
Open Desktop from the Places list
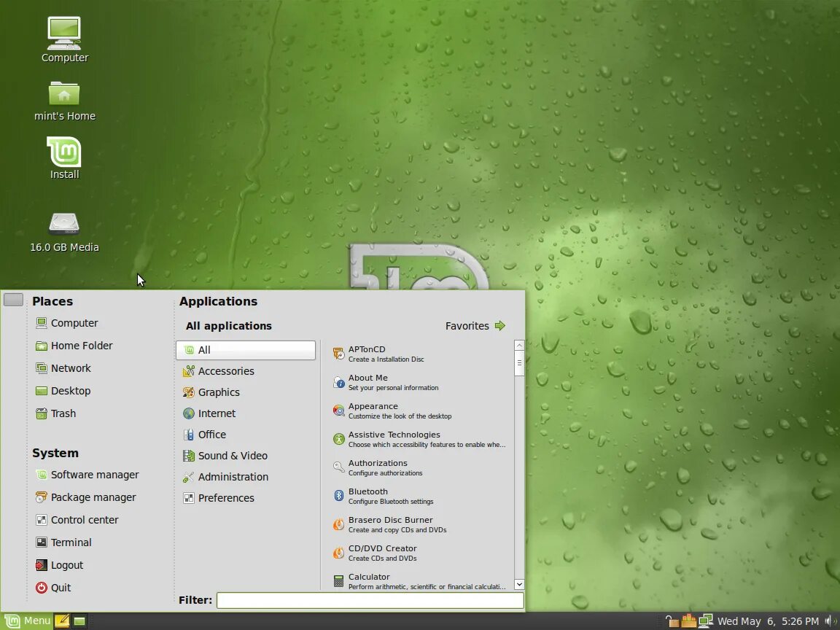[x=63, y=391]
